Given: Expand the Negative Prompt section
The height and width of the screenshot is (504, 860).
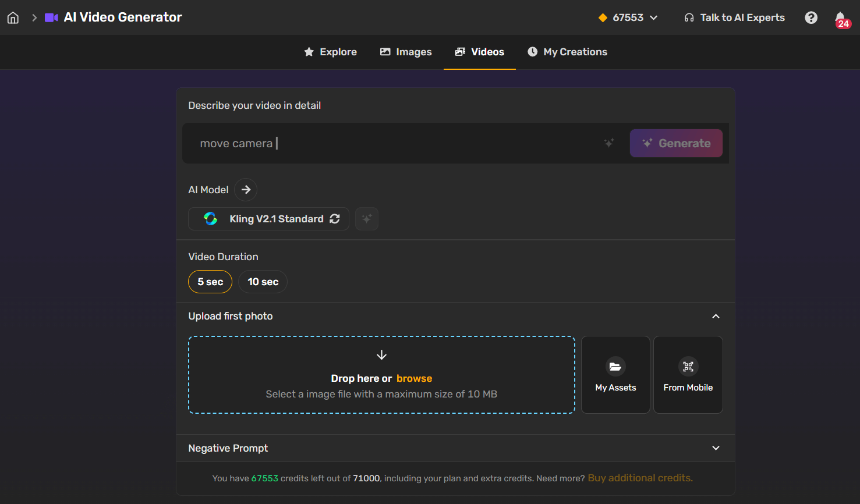Looking at the screenshot, I should (x=716, y=448).
